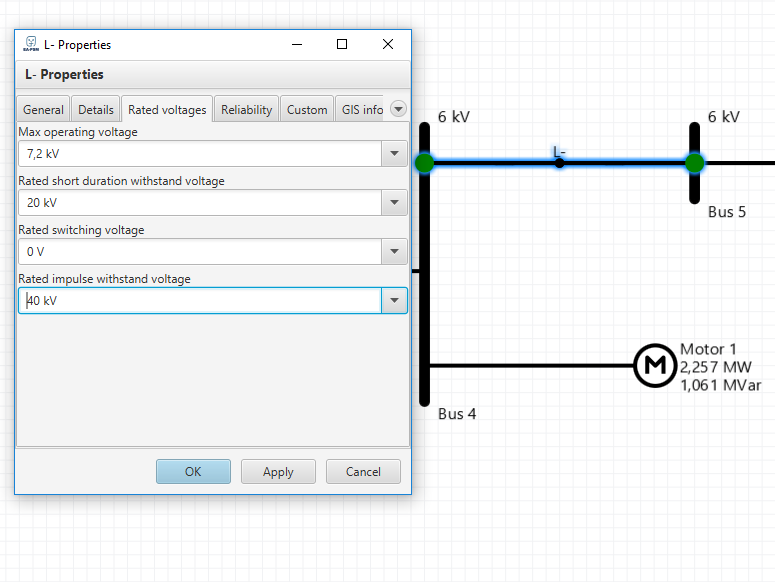Click the Apply button
Viewport: 775px width, 582px height.
click(278, 471)
